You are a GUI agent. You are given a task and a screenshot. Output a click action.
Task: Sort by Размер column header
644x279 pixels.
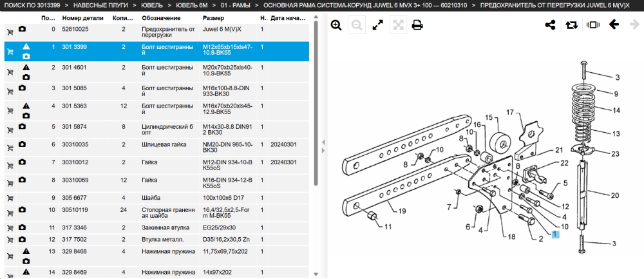(x=214, y=18)
